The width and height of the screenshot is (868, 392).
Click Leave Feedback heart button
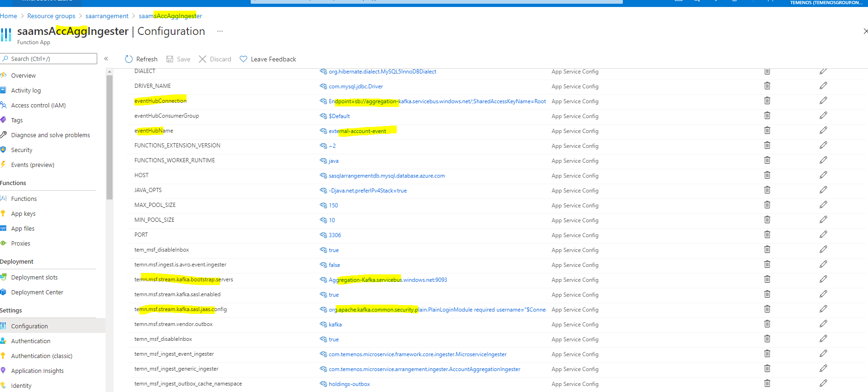click(268, 59)
